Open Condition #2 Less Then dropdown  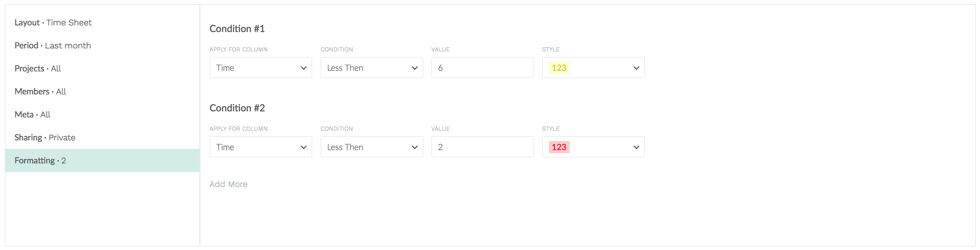(x=371, y=147)
